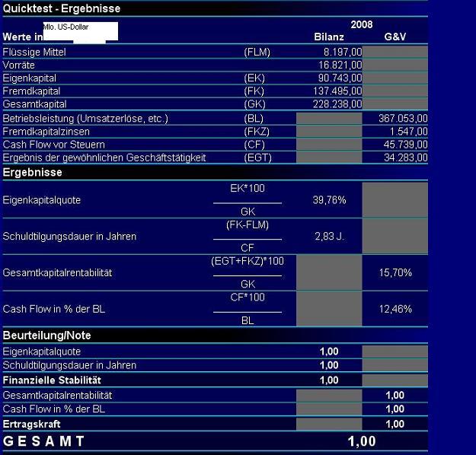Image resolution: width=476 pixels, height=455 pixels.
Task: Click the 'Fremdkapital' row label
Action: pos(31,91)
